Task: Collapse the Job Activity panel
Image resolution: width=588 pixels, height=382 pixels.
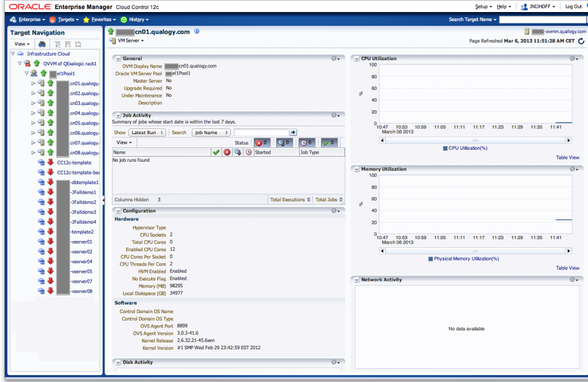Action: (x=118, y=115)
